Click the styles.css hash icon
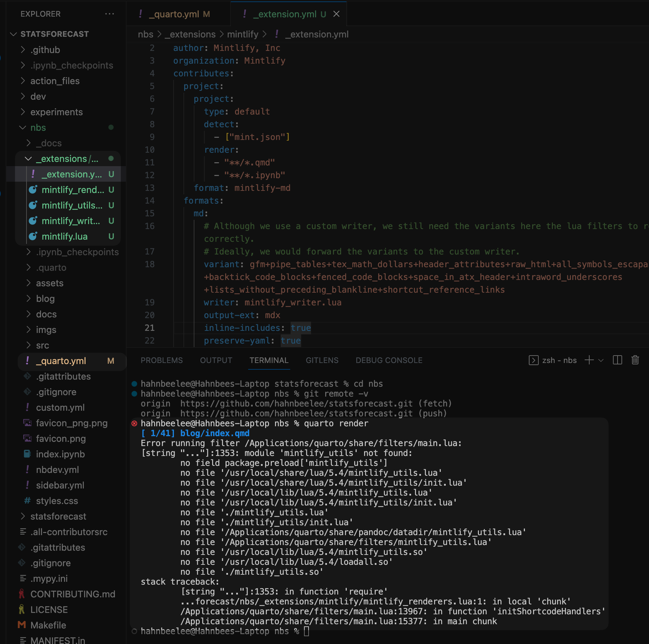This screenshot has width=649, height=644. click(27, 501)
